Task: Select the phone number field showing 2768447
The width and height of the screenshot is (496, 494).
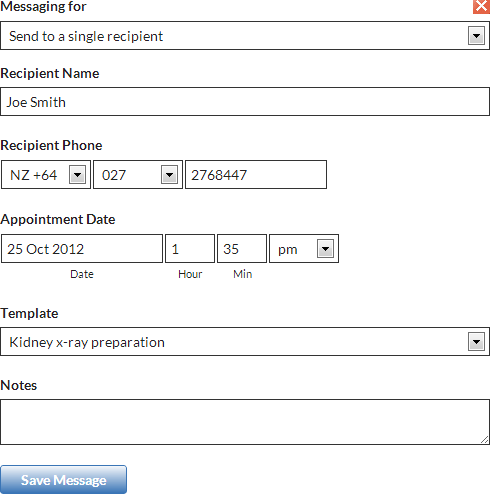Action: [x=256, y=175]
